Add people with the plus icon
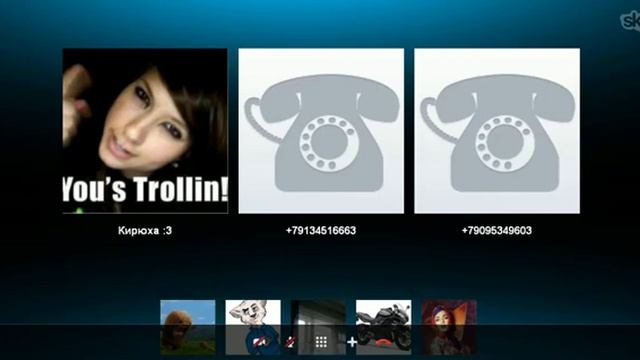640x360 pixels. [x=352, y=342]
